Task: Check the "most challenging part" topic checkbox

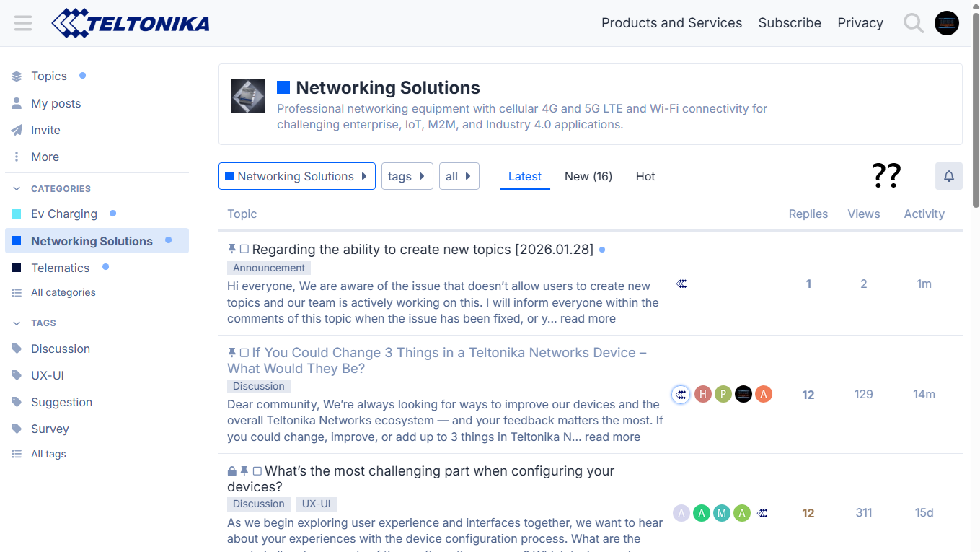Action: click(x=257, y=470)
